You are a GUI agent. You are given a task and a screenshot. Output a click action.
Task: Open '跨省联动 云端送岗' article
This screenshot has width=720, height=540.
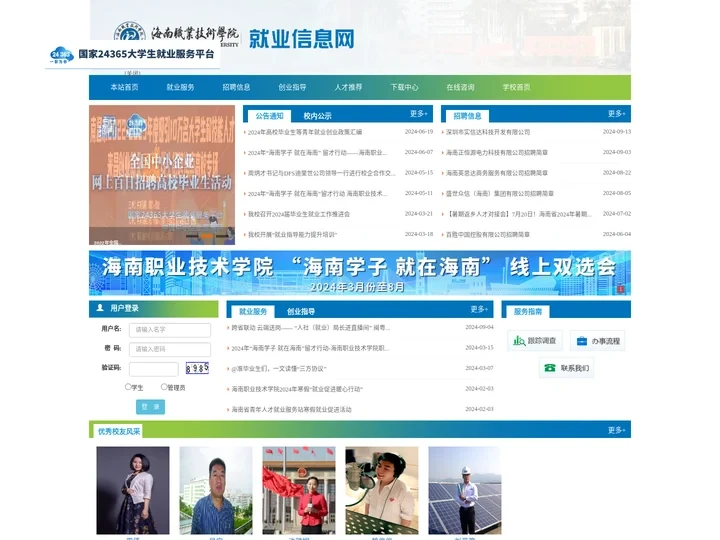(x=311, y=328)
